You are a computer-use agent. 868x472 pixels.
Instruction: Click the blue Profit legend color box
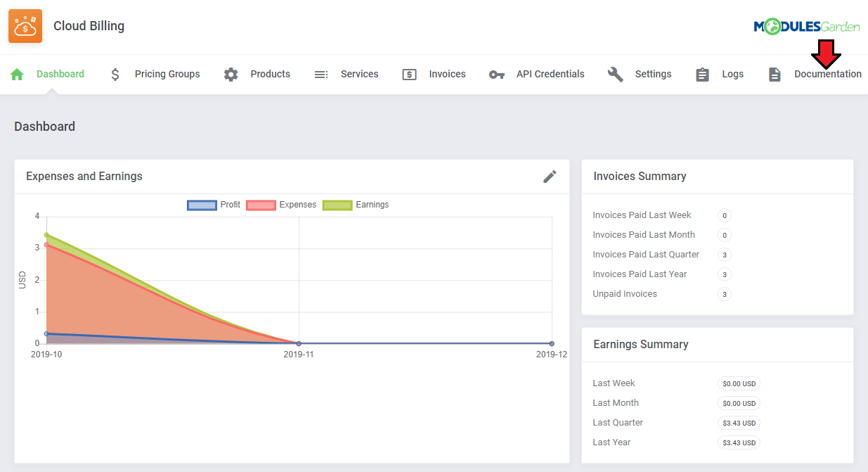pos(202,205)
